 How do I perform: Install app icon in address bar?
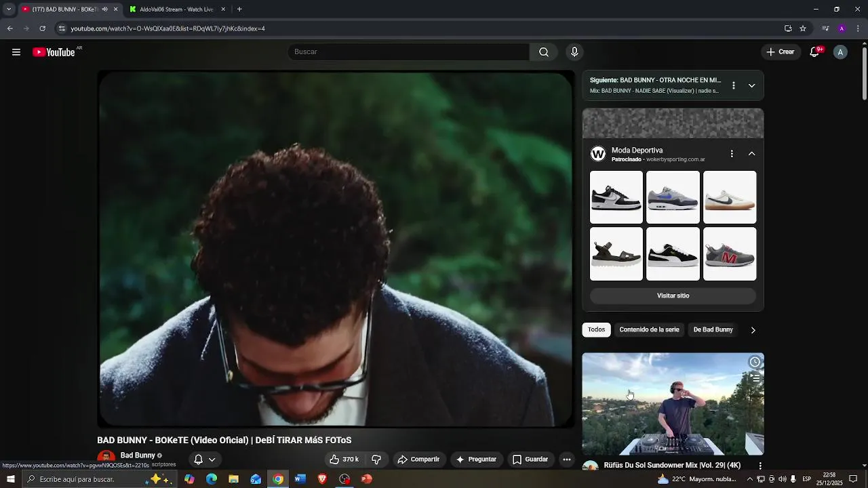tap(788, 28)
